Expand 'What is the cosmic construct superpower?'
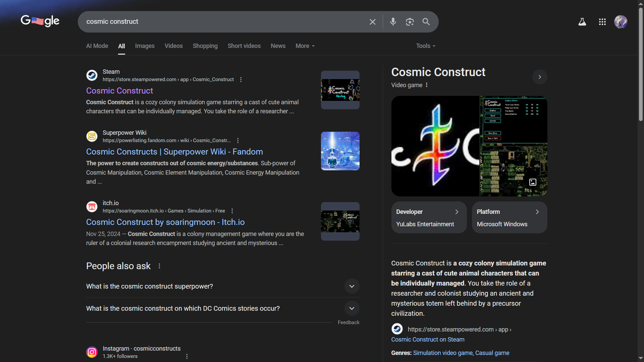The image size is (644, 362). [352, 286]
